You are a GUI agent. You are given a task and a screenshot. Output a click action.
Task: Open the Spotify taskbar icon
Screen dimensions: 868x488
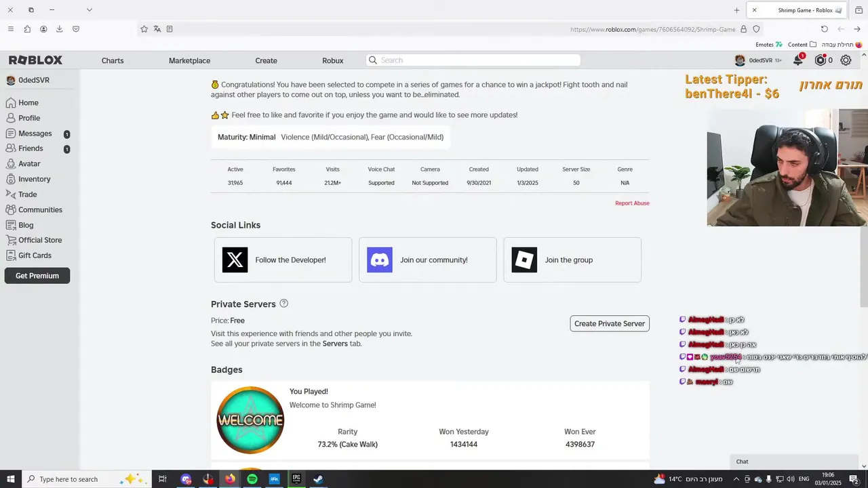pyautogui.click(x=252, y=479)
